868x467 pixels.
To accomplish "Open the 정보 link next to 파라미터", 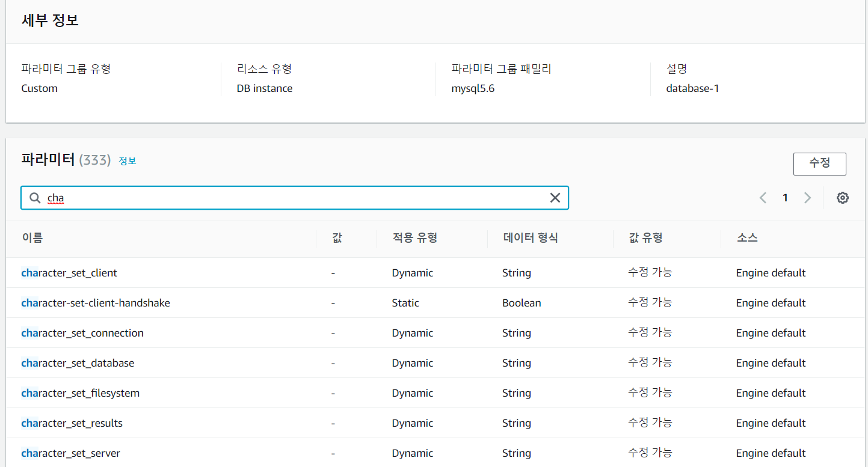I will [128, 161].
